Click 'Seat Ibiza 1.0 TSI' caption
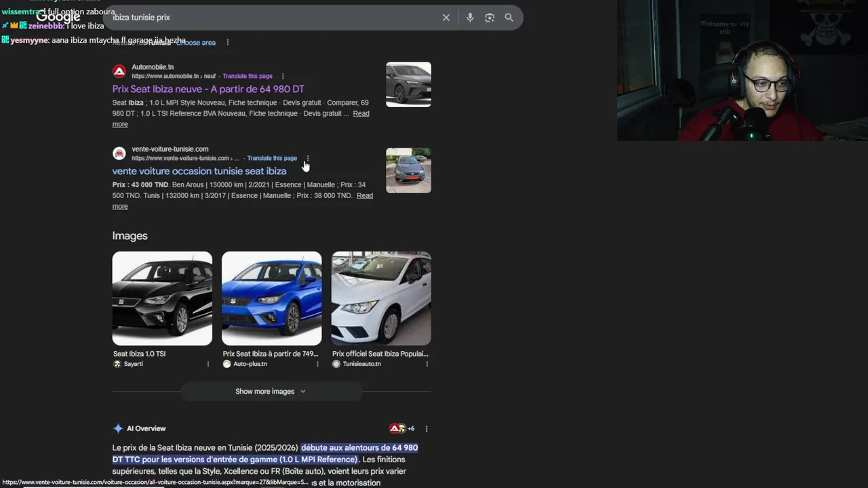868x488 pixels. pos(139,354)
